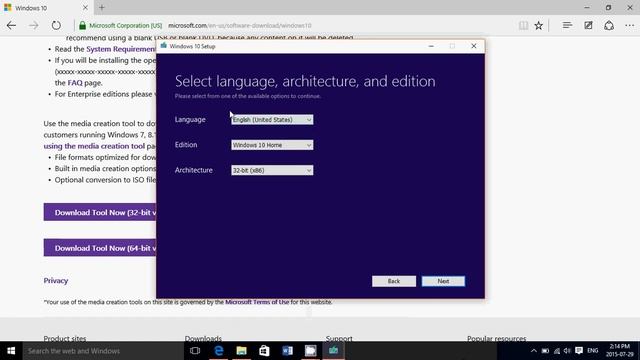Open Word from the taskbar
640x360 pixels.
pyautogui.click(x=287, y=351)
